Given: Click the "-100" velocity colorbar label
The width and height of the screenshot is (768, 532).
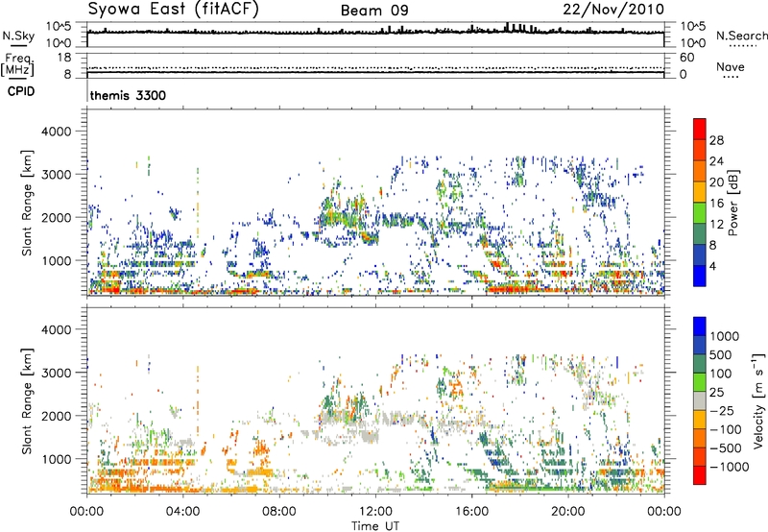Looking at the screenshot, I should click(725, 429).
